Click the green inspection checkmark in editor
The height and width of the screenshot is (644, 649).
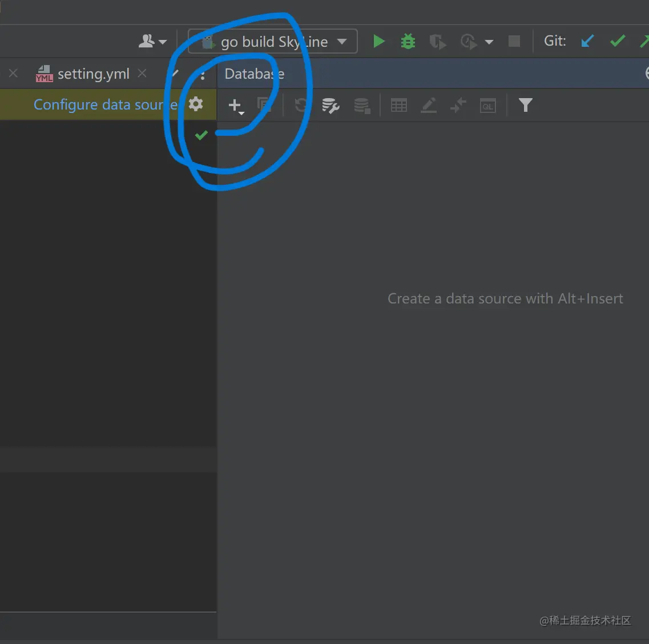201,135
